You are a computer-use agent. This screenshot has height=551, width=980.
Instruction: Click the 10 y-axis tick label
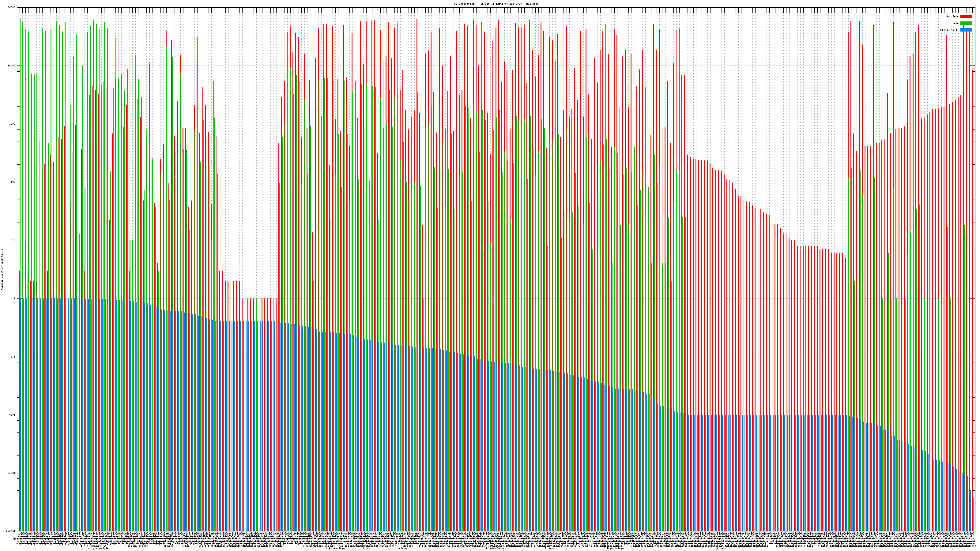point(14,240)
